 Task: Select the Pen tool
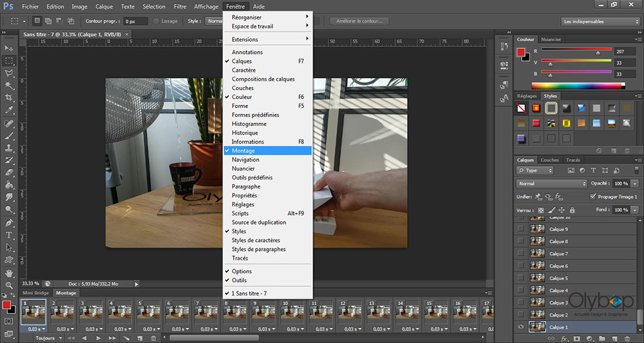coord(8,223)
